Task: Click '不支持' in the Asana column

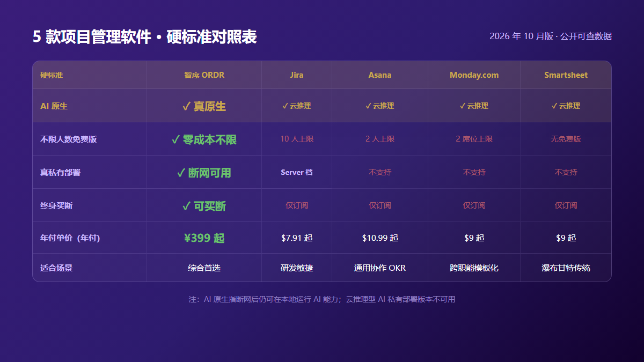Action: click(380, 172)
